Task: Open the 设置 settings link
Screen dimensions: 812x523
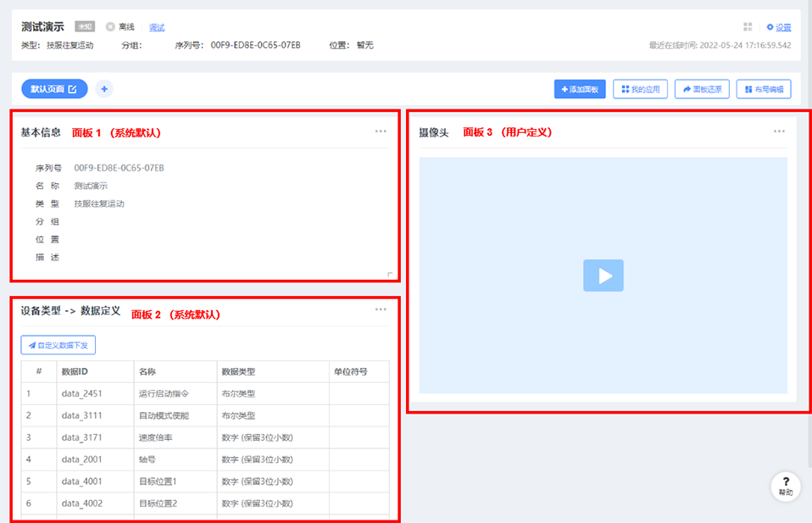Action: click(x=779, y=27)
